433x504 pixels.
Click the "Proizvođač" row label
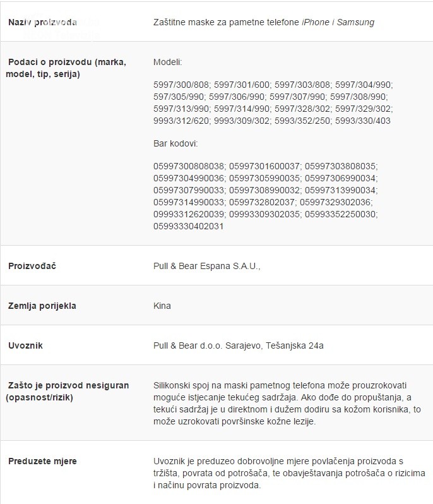tap(32, 267)
